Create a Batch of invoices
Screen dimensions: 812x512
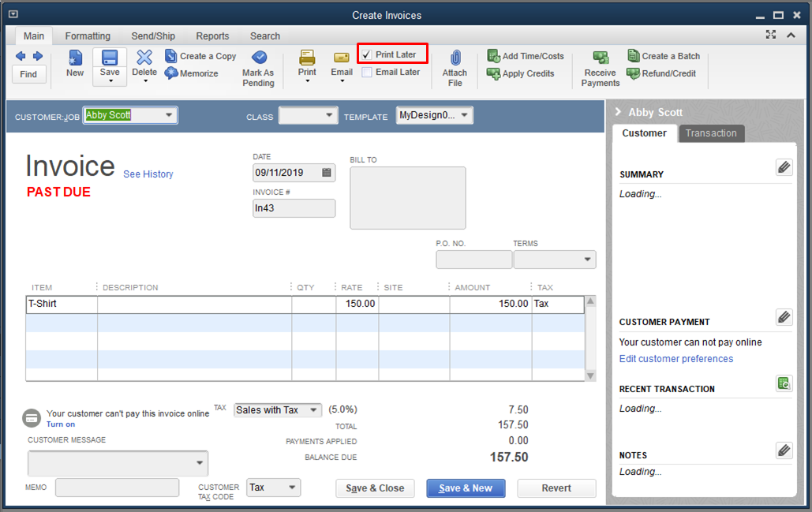(x=664, y=56)
